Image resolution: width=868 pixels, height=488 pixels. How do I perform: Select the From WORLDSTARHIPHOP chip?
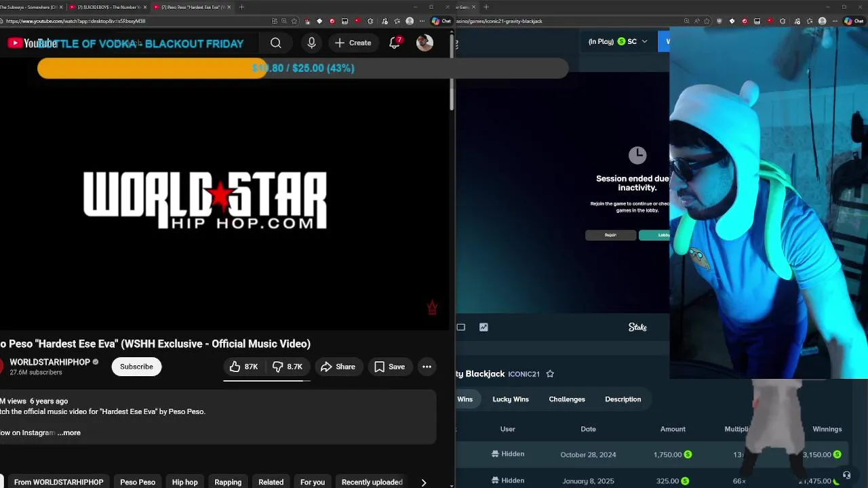click(x=58, y=482)
